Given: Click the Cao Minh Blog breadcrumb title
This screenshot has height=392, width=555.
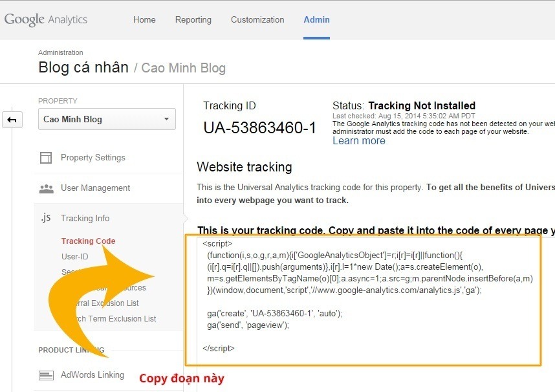Looking at the screenshot, I should tap(183, 68).
